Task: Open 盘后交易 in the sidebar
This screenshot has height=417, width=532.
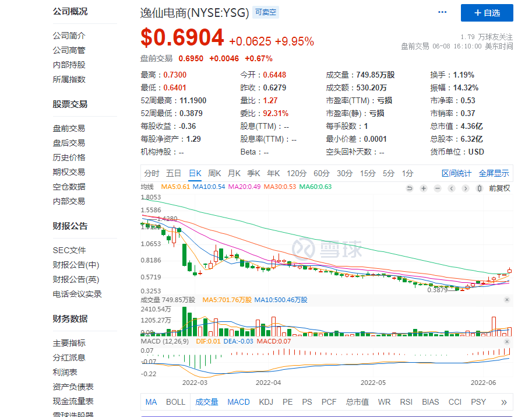Action: click(x=69, y=143)
